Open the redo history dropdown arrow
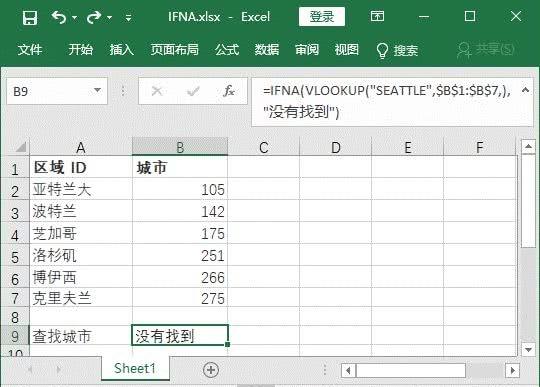Image resolution: width=540 pixels, height=387 pixels. pyautogui.click(x=110, y=17)
